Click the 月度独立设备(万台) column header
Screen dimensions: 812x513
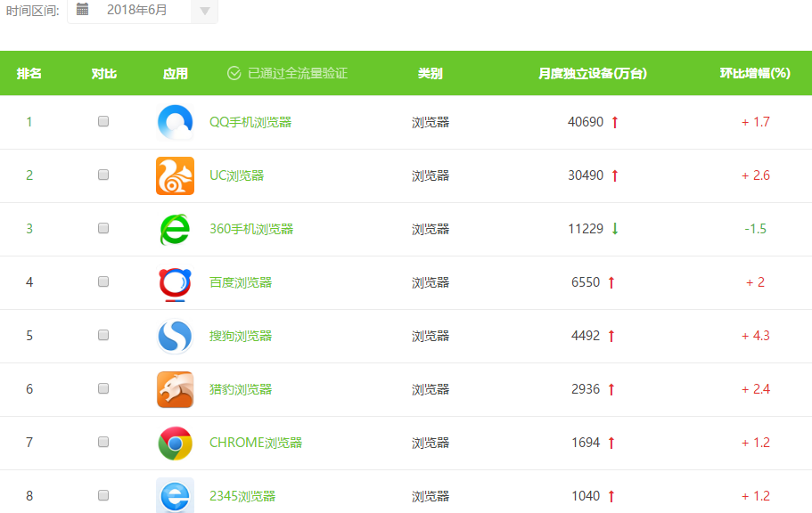click(x=593, y=74)
